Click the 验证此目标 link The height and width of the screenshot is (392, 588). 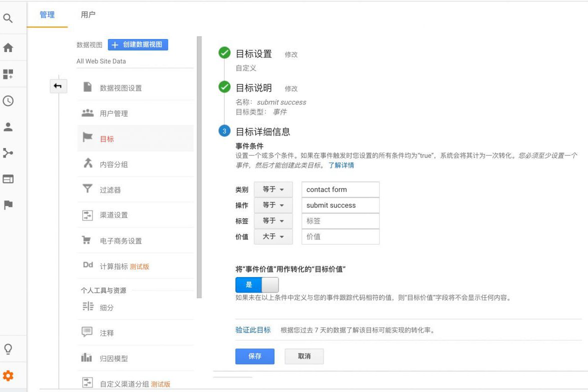coord(253,330)
